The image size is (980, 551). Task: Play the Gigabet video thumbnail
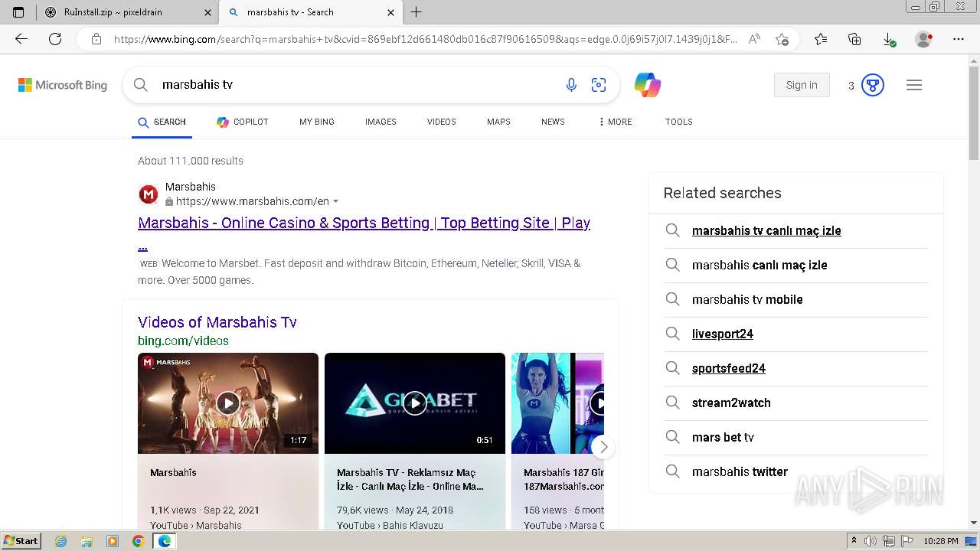pos(415,403)
